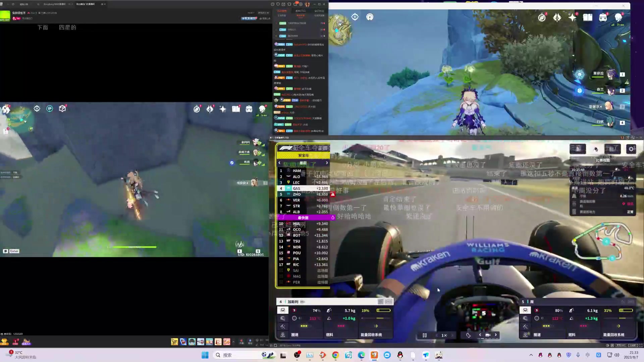The height and width of the screenshot is (362, 644).
Task: Open settings gear in F1 Manager view
Action: point(631,149)
